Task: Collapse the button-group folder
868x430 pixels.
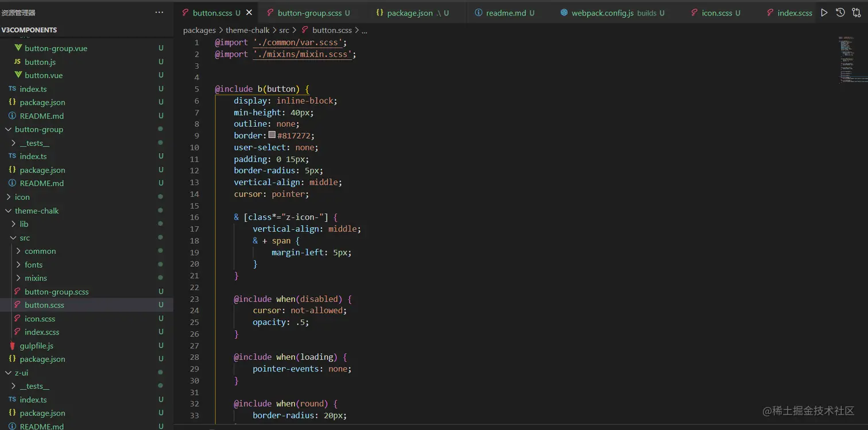Action: pos(87,129)
